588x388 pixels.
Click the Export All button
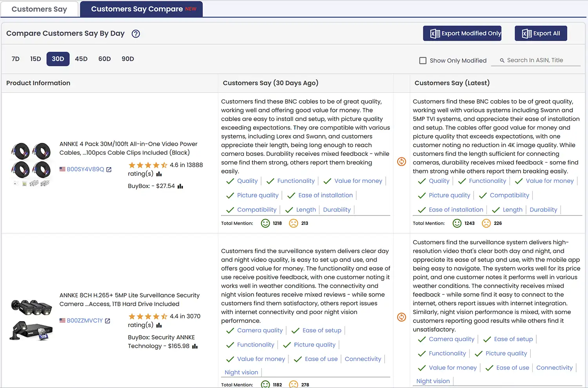pos(541,33)
